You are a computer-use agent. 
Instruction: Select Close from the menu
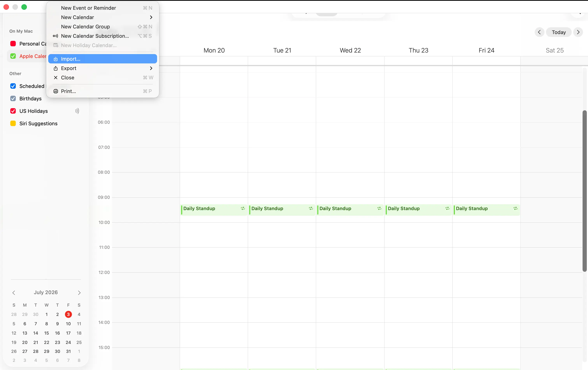(102, 77)
